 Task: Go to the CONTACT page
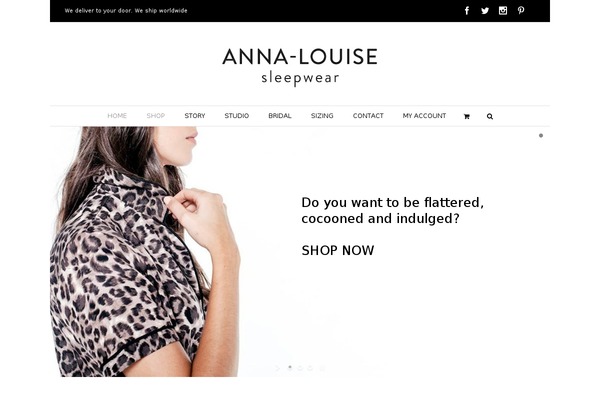click(x=368, y=116)
